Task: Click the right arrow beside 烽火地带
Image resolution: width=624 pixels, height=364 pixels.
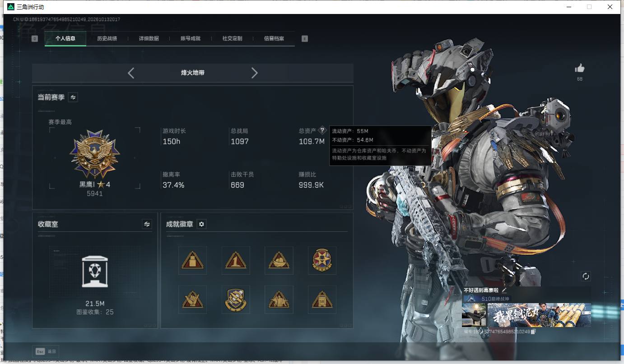Action: tap(255, 73)
